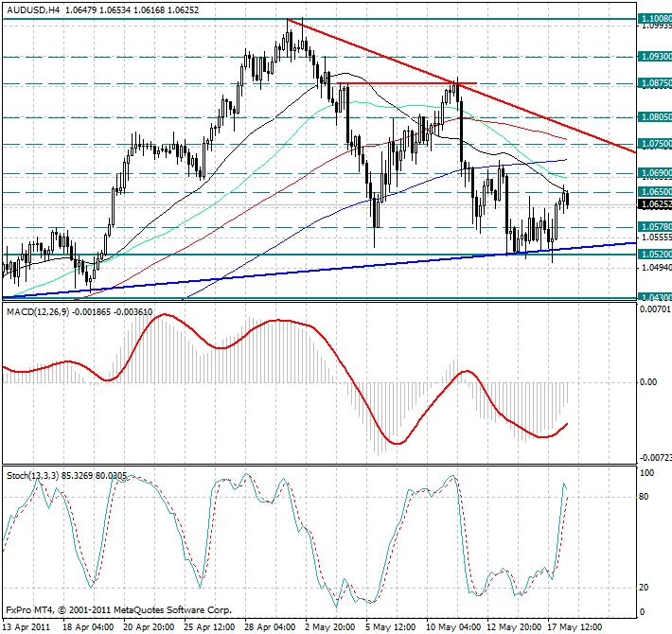Select the 10 May 04:00 time label
672x634 pixels.
(452, 627)
